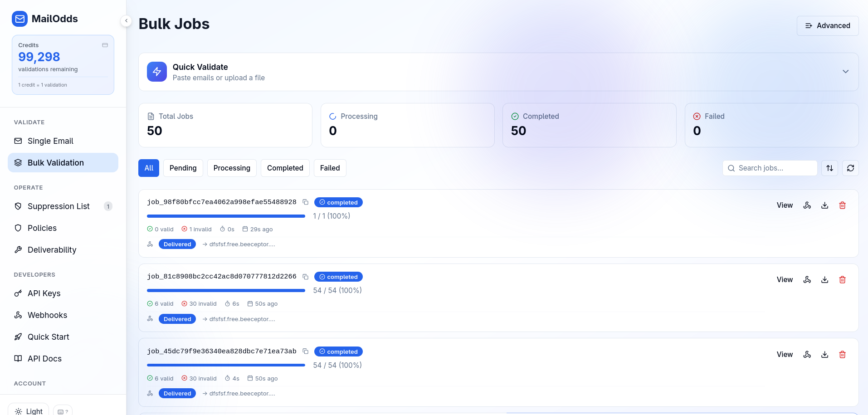
Task: Click the Total Jobs stat card
Action: tap(225, 125)
